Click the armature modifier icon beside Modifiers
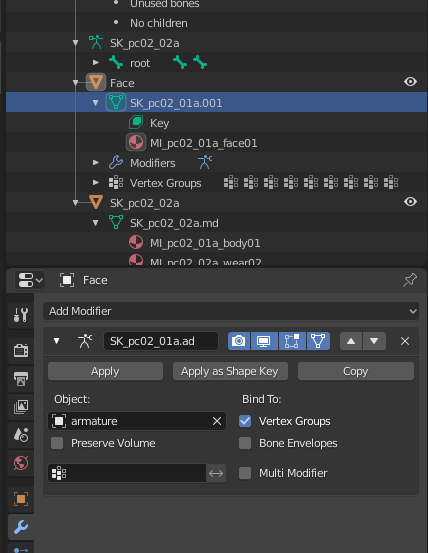 coord(205,163)
